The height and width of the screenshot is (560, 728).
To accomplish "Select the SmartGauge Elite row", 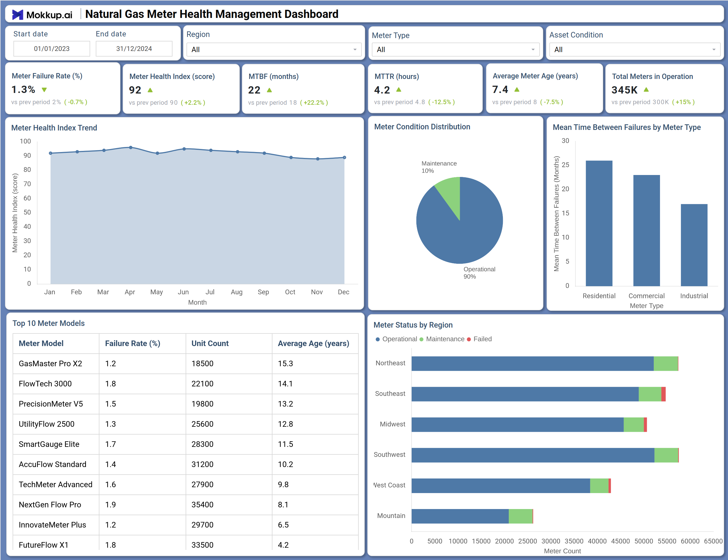I will (186, 444).
